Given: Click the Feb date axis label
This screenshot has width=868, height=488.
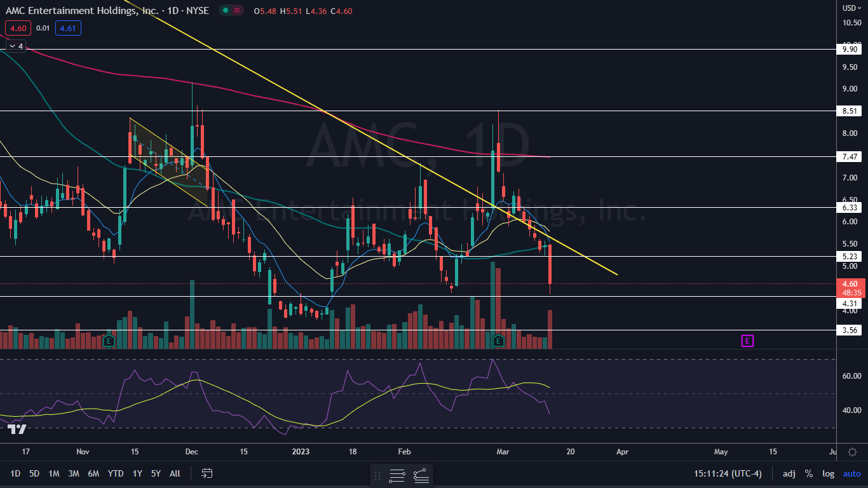Looking at the screenshot, I should point(404,452).
